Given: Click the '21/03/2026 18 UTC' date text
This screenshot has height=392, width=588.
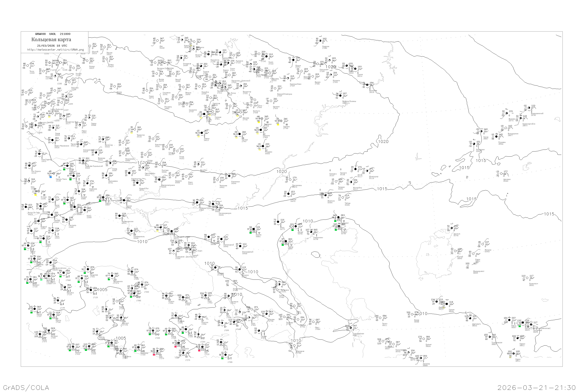Looking at the screenshot, I should pos(52,46).
